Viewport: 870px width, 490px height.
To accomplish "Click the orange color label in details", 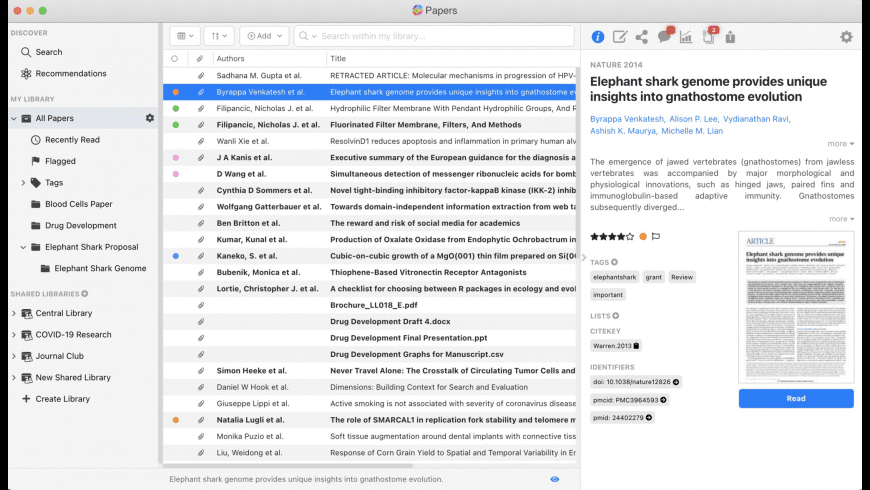I will click(x=643, y=236).
